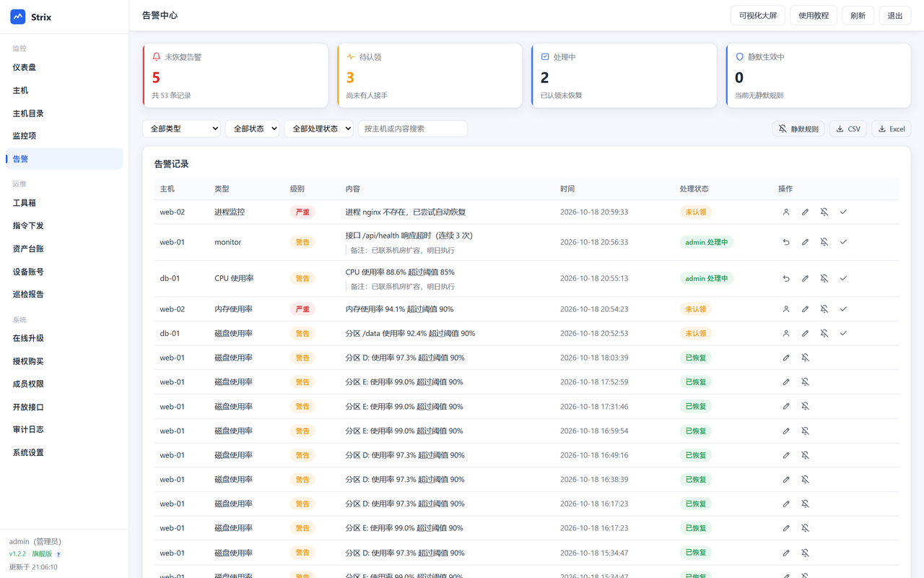This screenshot has width=924, height=578.
Task: Mark db-01 /data disk alert resolved
Action: [843, 333]
